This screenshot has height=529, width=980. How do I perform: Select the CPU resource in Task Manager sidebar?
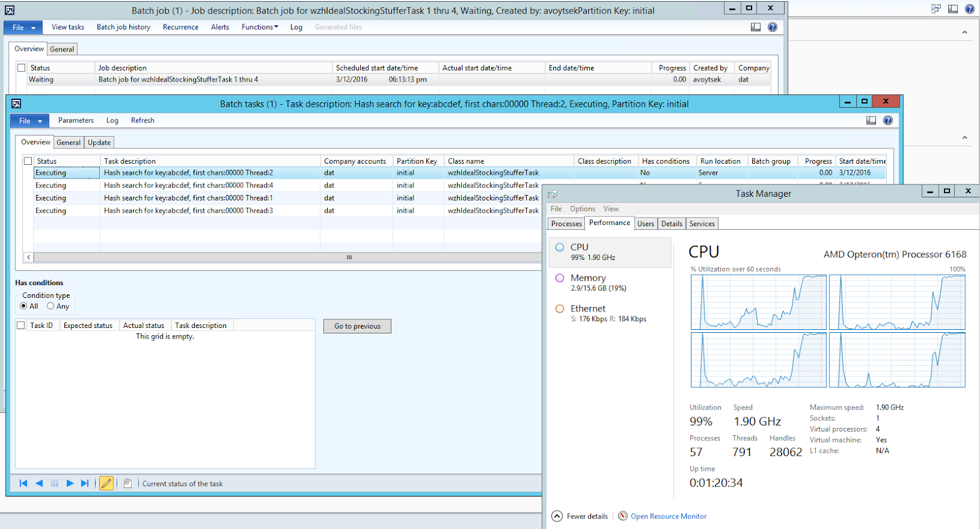[610, 252]
